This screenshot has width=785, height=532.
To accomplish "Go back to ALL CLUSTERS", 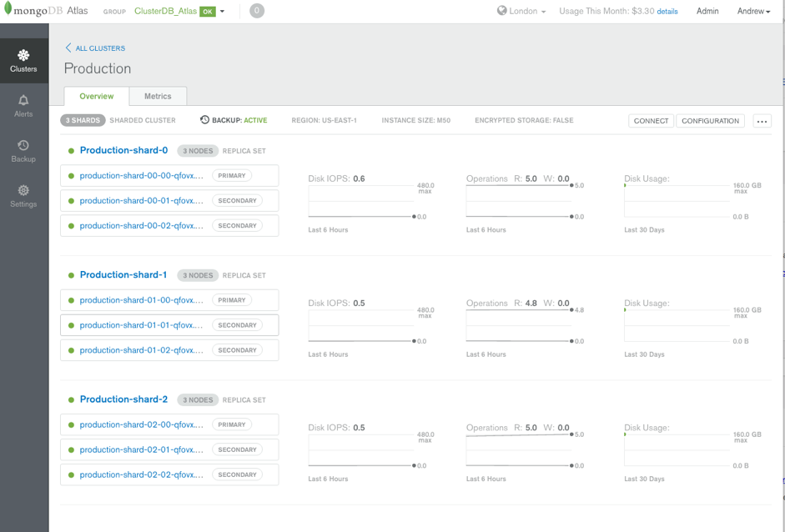I will [x=100, y=48].
